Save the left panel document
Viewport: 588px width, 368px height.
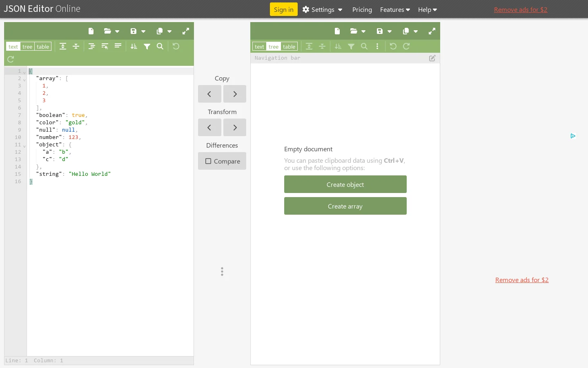click(x=134, y=31)
